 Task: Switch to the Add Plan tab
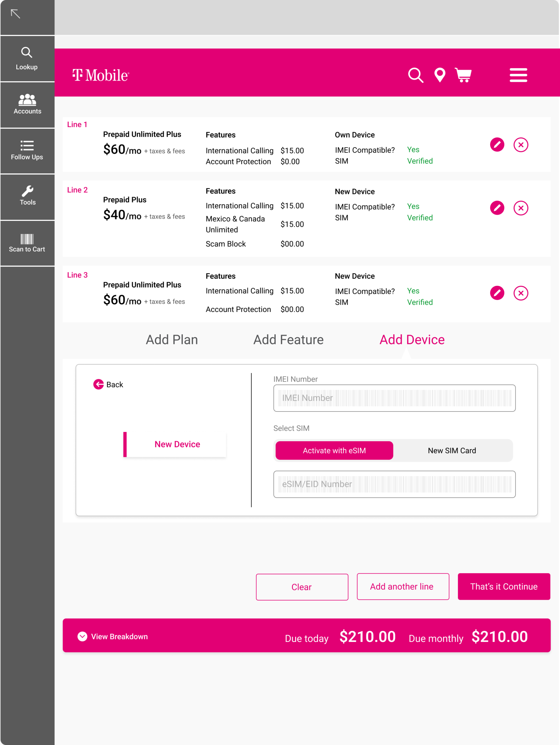click(x=172, y=340)
